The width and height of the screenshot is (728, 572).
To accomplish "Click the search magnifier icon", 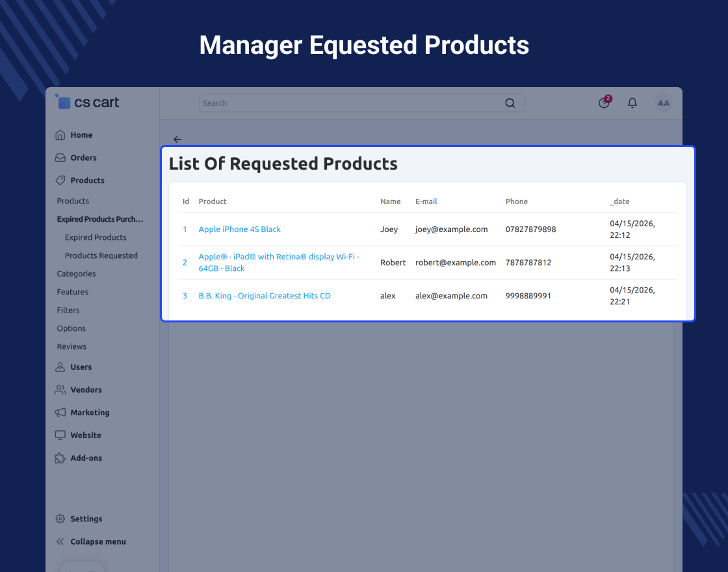I will click(x=510, y=103).
